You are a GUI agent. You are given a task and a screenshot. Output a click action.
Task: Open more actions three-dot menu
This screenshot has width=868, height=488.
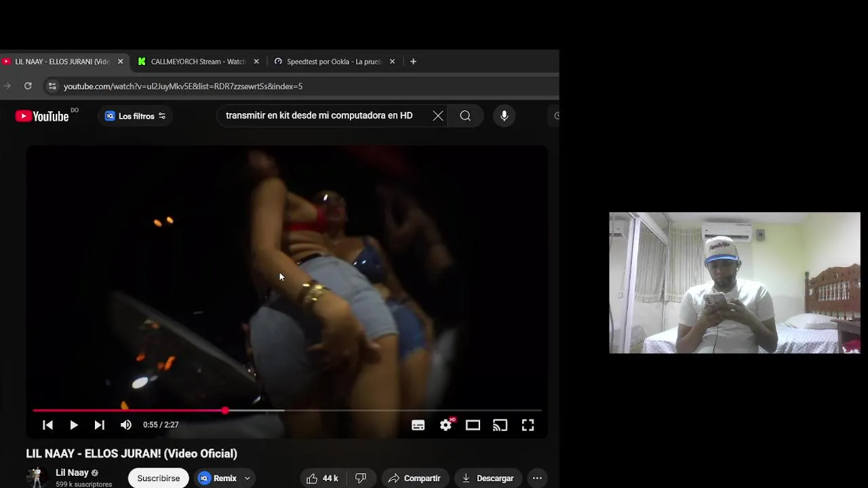coord(537,479)
